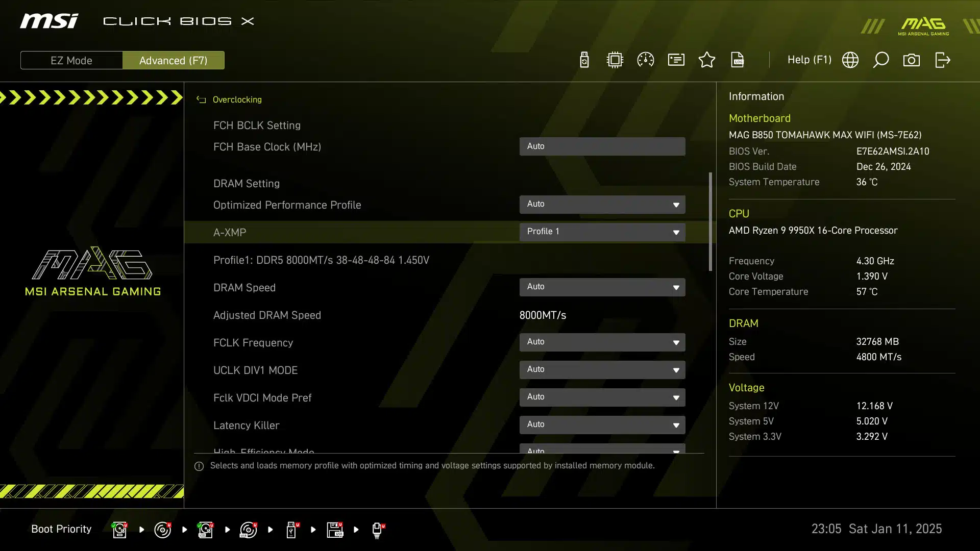Screen dimensions: 980x551
Task: Open the Favorites star icon
Action: pos(707,60)
